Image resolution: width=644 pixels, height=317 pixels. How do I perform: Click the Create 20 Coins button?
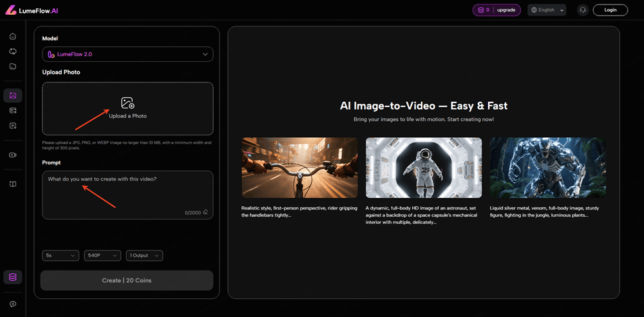(x=126, y=280)
